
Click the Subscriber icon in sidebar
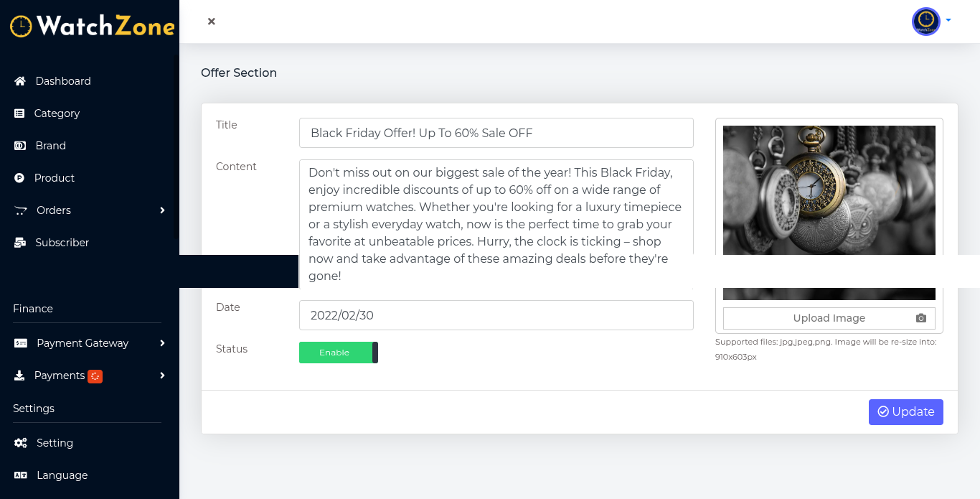pyautogui.click(x=20, y=243)
